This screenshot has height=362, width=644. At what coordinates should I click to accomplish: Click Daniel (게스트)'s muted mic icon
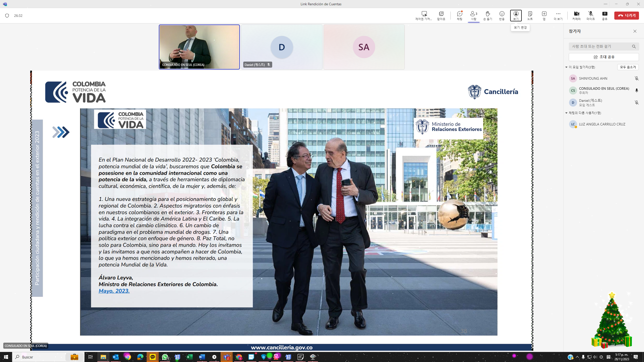[x=636, y=103]
